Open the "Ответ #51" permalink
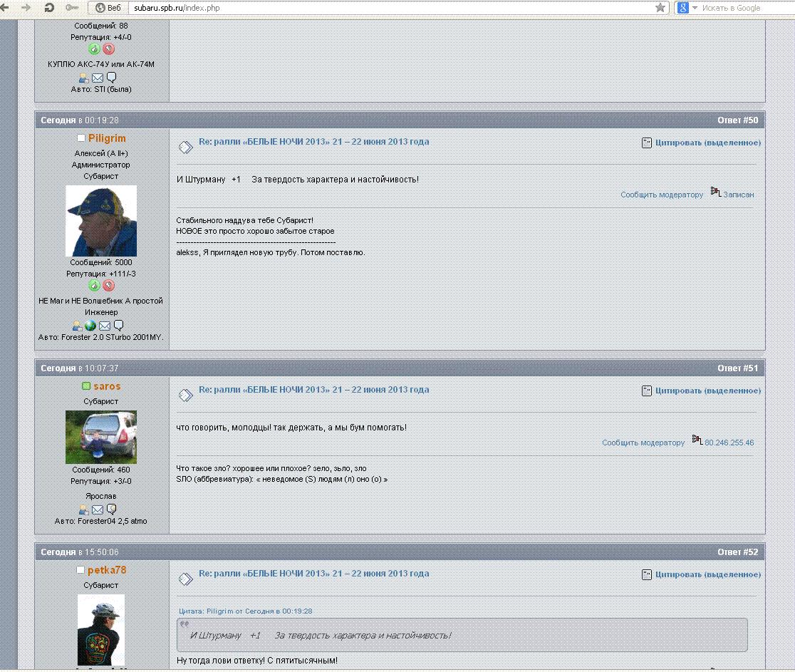 click(737, 368)
